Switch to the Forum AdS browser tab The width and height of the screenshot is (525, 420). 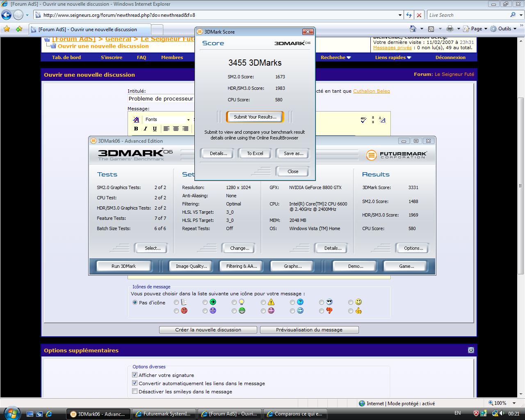pyautogui.click(x=90, y=30)
